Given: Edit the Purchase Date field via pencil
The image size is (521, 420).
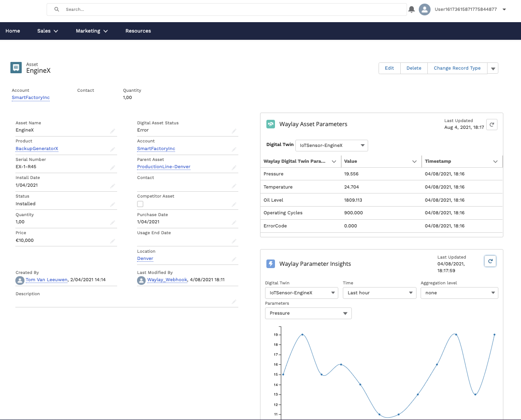Looking at the screenshot, I should tap(234, 222).
